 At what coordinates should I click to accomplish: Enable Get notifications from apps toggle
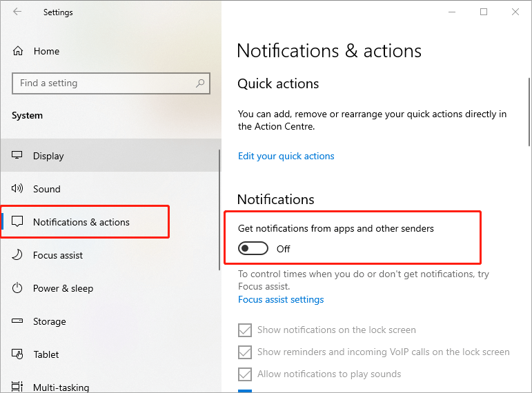tap(253, 249)
